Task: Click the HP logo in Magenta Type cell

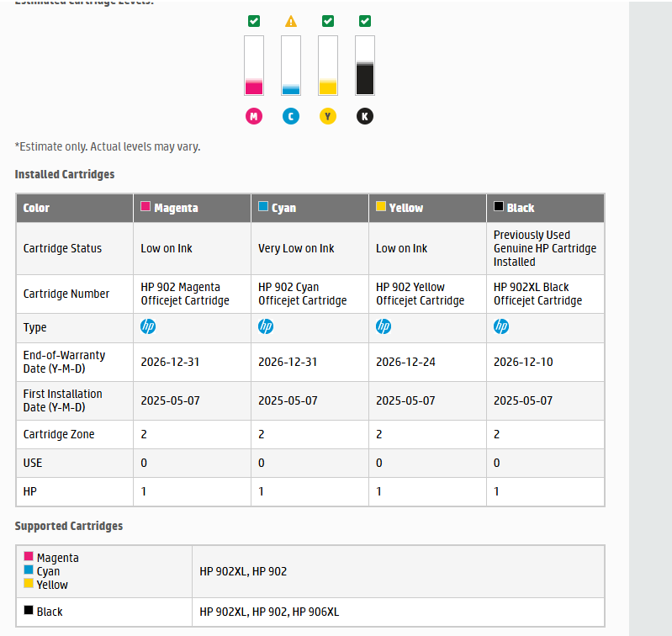Action: 148,326
